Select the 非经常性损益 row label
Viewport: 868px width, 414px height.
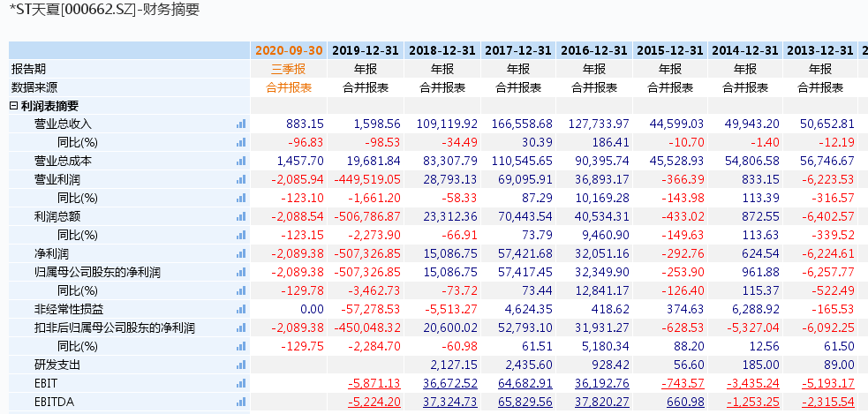tap(69, 309)
